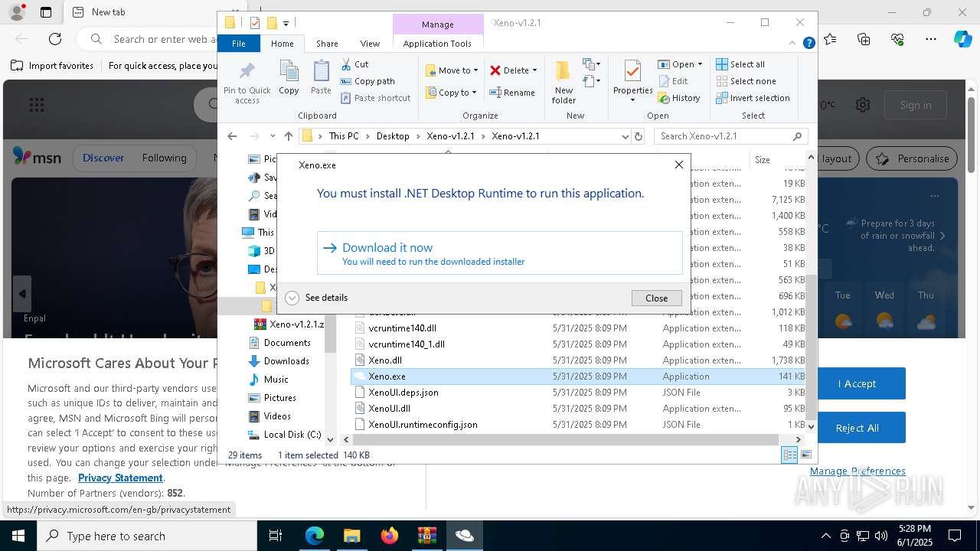Open recent locations dropdown arrow
Screen dimensions: 980x551
[273, 136]
